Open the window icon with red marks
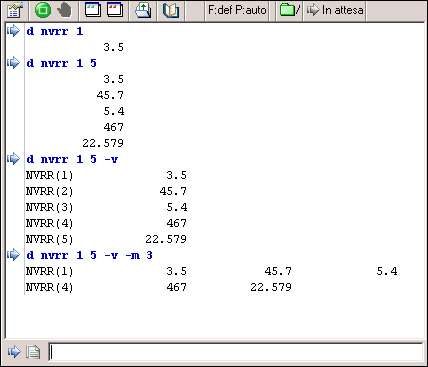Screen dimensions: 428x367 (115, 10)
